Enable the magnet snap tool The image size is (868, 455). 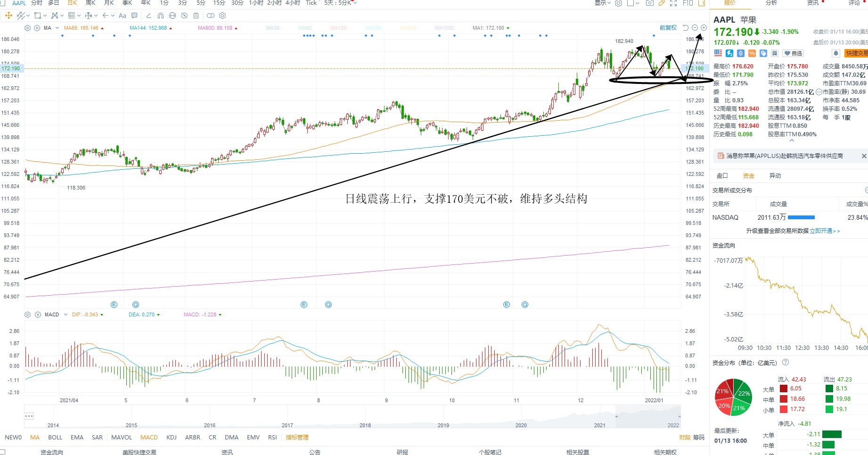[x=161, y=16]
